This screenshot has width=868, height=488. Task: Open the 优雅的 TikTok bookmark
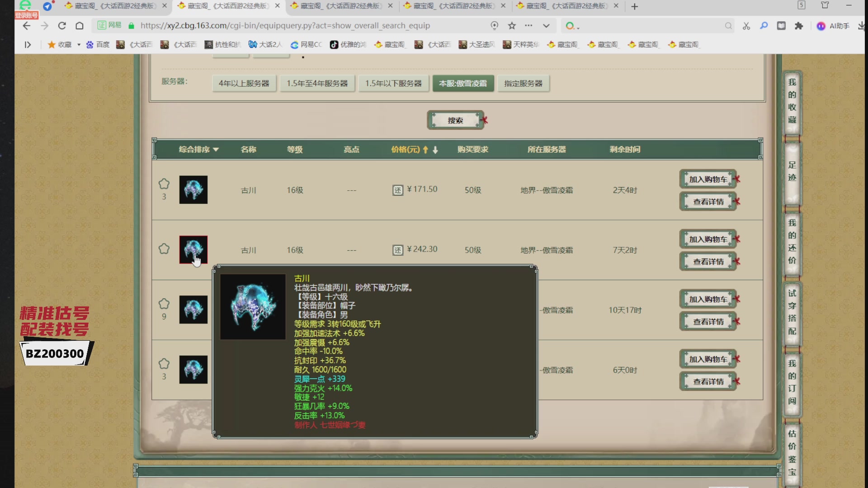point(348,44)
